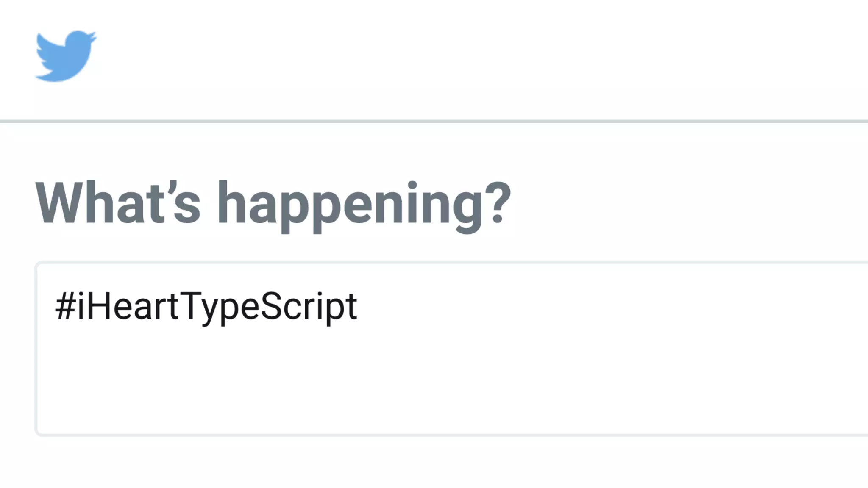The height and width of the screenshot is (488, 868).
Task: Click the question mark in the heading
Action: pos(498,202)
